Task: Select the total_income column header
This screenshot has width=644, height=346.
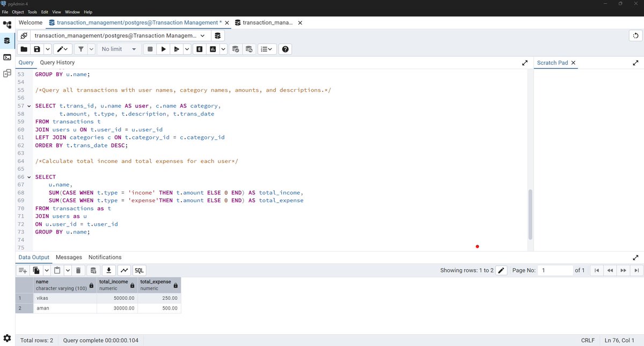Action: pyautogui.click(x=117, y=285)
